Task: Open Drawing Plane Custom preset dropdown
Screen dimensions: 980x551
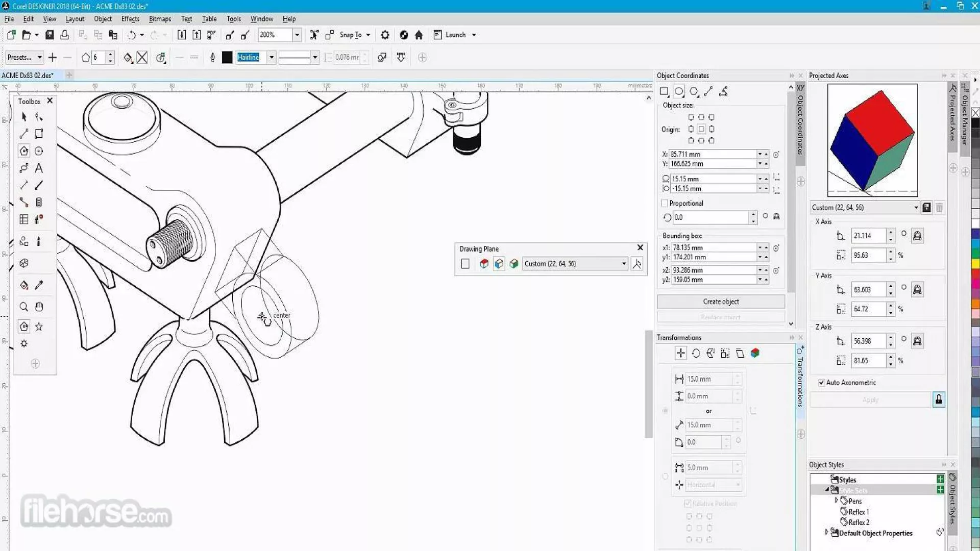Action: coord(624,264)
